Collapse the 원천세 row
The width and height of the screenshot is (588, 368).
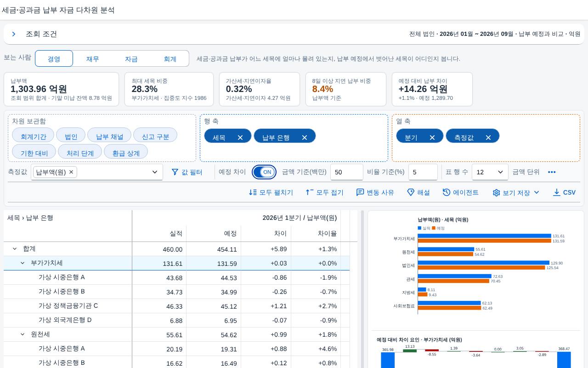coord(23,334)
